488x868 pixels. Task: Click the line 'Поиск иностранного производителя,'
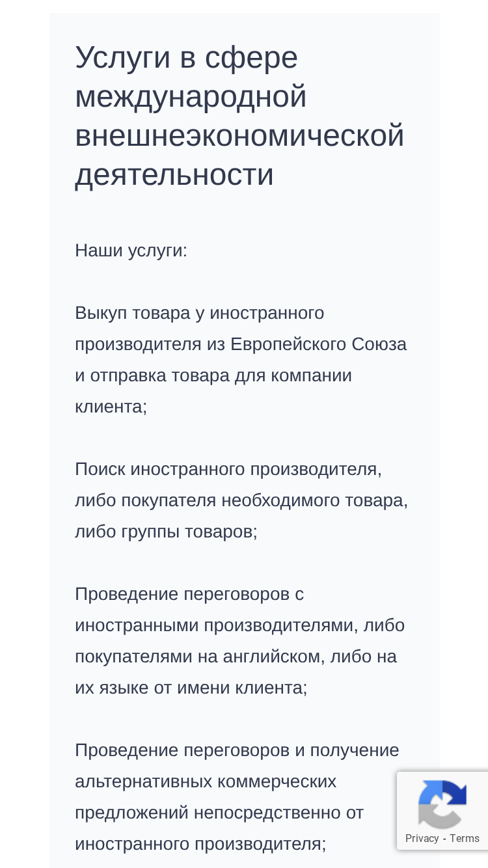[x=228, y=469]
